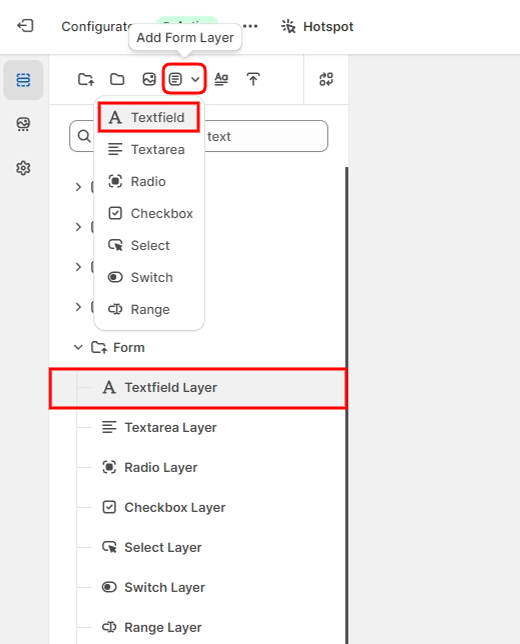
Task: Choose Textfield from the form layer menu
Action: click(x=149, y=117)
